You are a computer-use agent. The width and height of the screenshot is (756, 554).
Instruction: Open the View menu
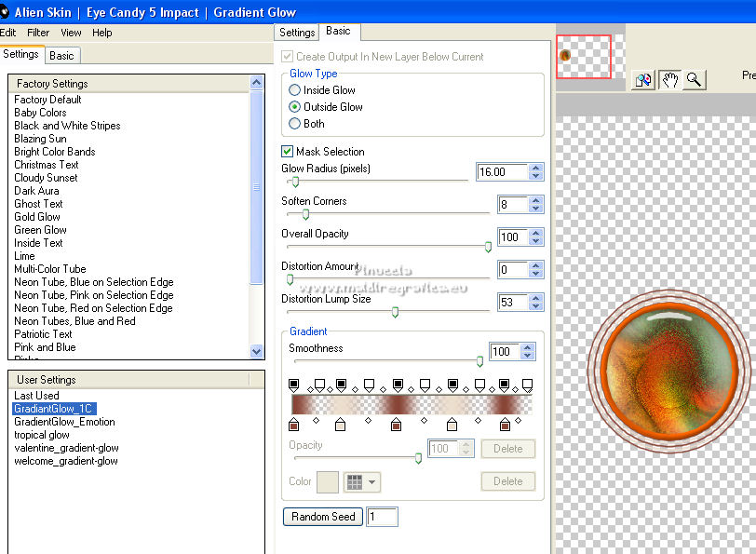[x=71, y=33]
